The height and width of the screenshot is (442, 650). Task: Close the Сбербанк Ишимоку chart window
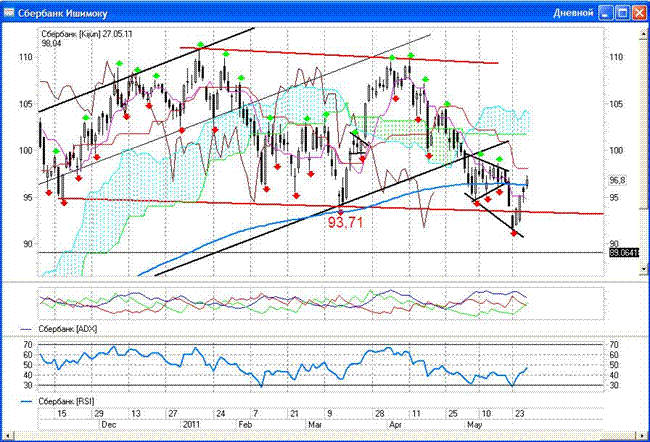tap(639, 13)
